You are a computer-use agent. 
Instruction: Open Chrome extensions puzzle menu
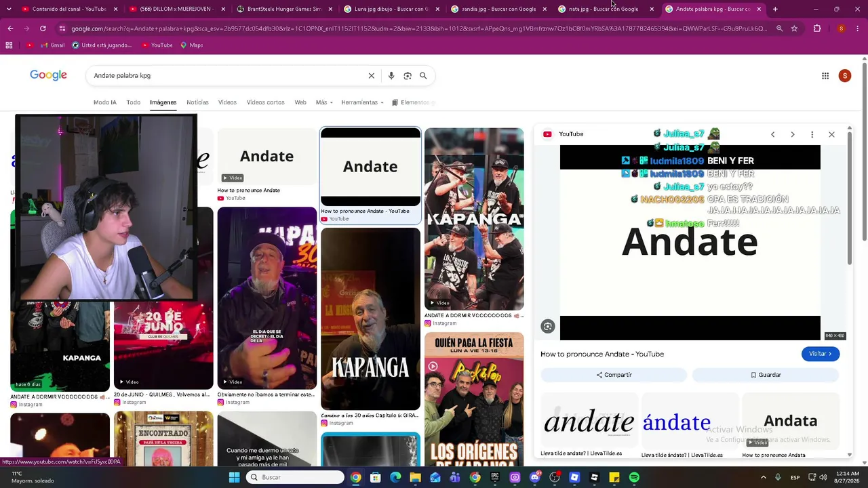[816, 28]
